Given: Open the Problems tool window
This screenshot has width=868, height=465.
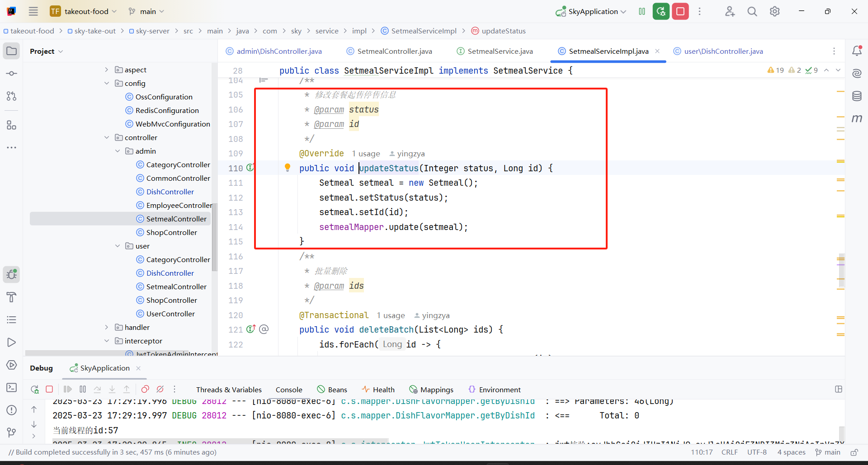Looking at the screenshot, I should pos(12,410).
